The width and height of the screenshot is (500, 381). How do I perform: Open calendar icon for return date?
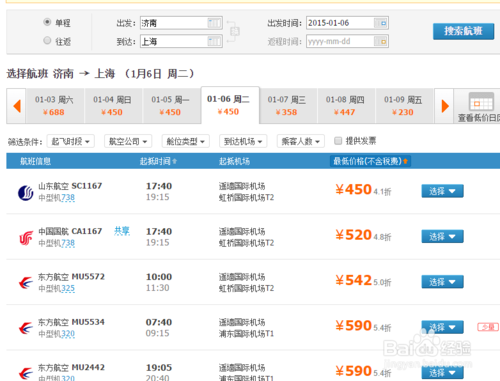click(381, 41)
